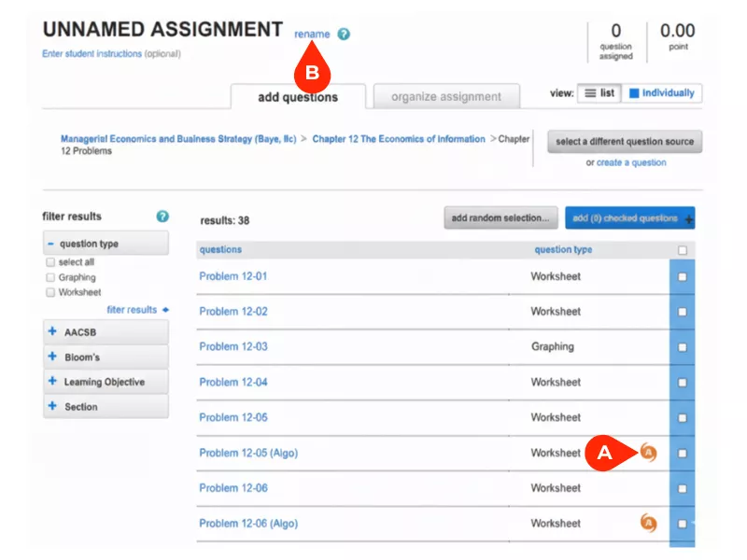Screen dimensions: 747x560
Task: Click the help icon next to rename
Action: [x=344, y=33]
